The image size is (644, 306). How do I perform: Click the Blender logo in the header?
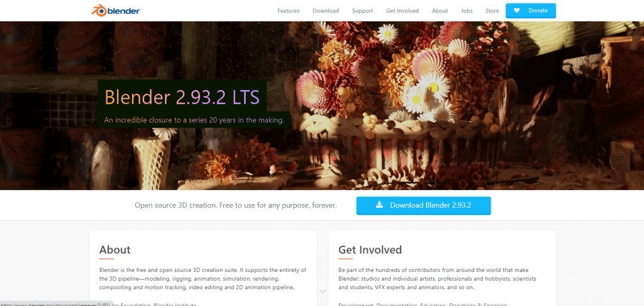[116, 11]
